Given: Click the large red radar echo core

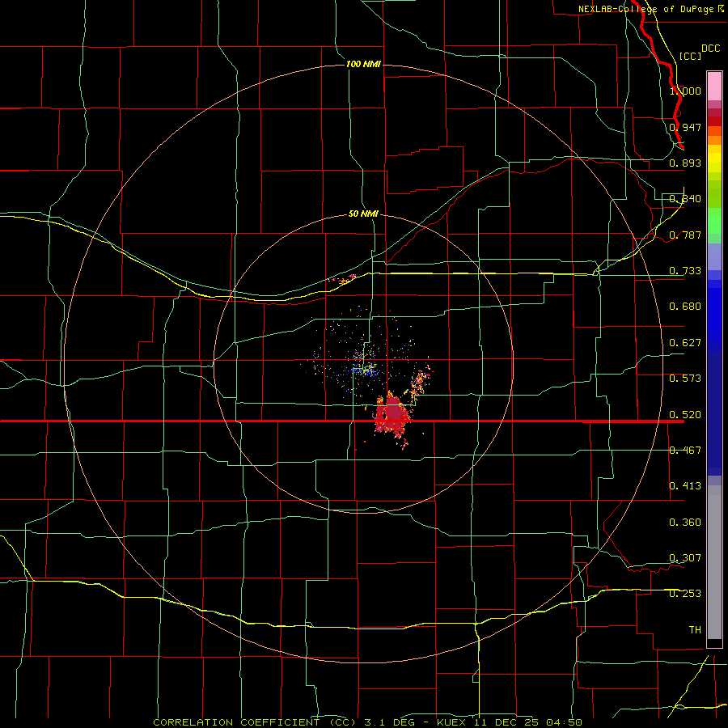Looking at the screenshot, I should (x=393, y=414).
